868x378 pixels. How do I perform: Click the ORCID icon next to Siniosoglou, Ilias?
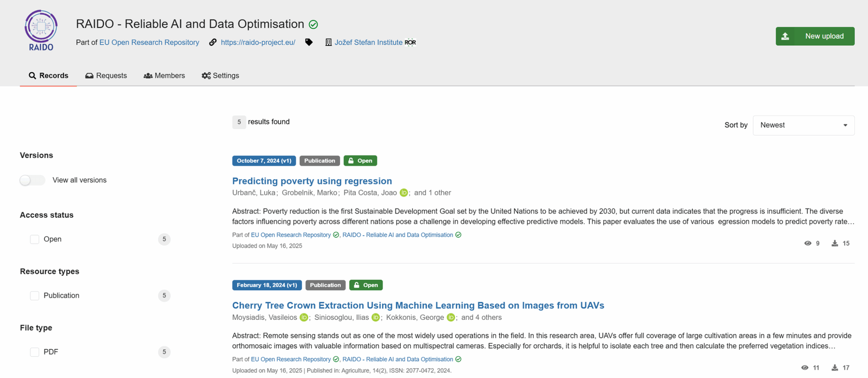click(x=375, y=318)
